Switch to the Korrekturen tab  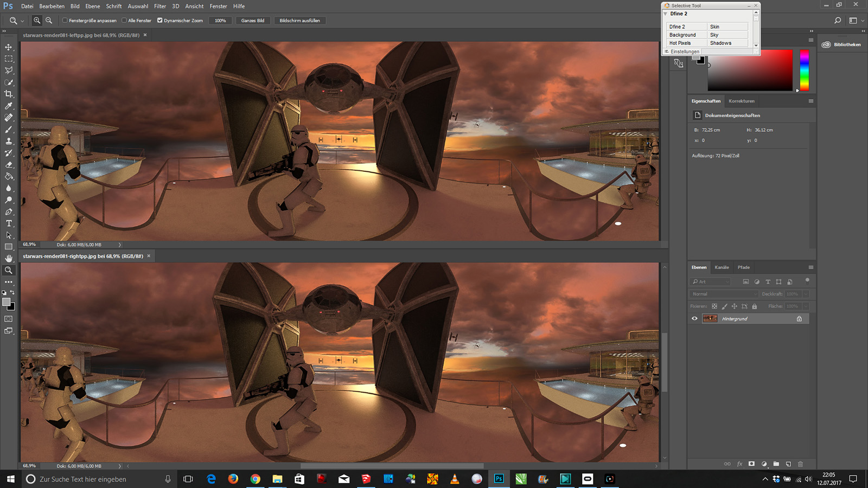tap(742, 101)
